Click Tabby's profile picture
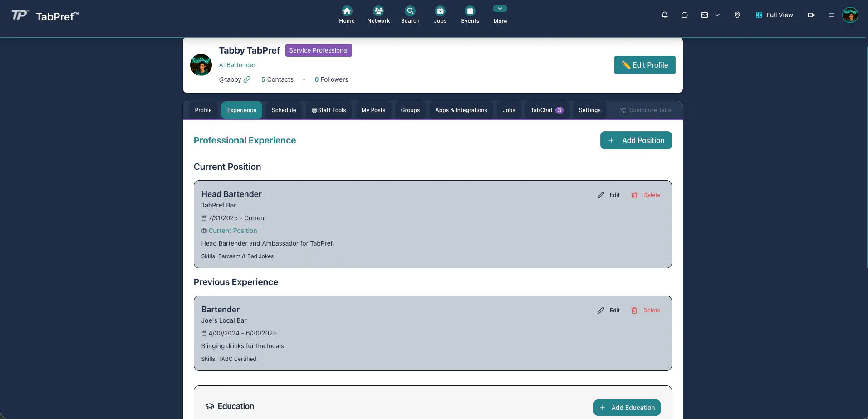Screen dimensions: 868x419 (x=201, y=65)
